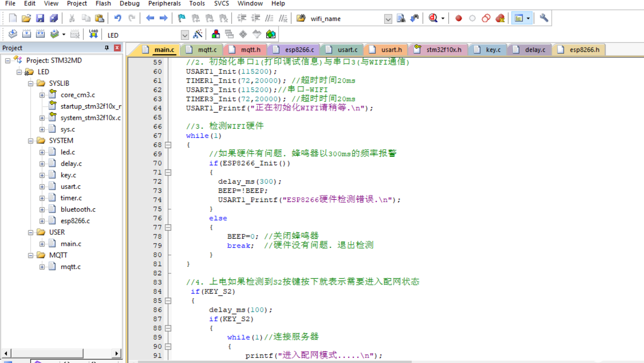This screenshot has height=363, width=644.
Task: Open Options for Target magic wand
Action: pos(198,34)
